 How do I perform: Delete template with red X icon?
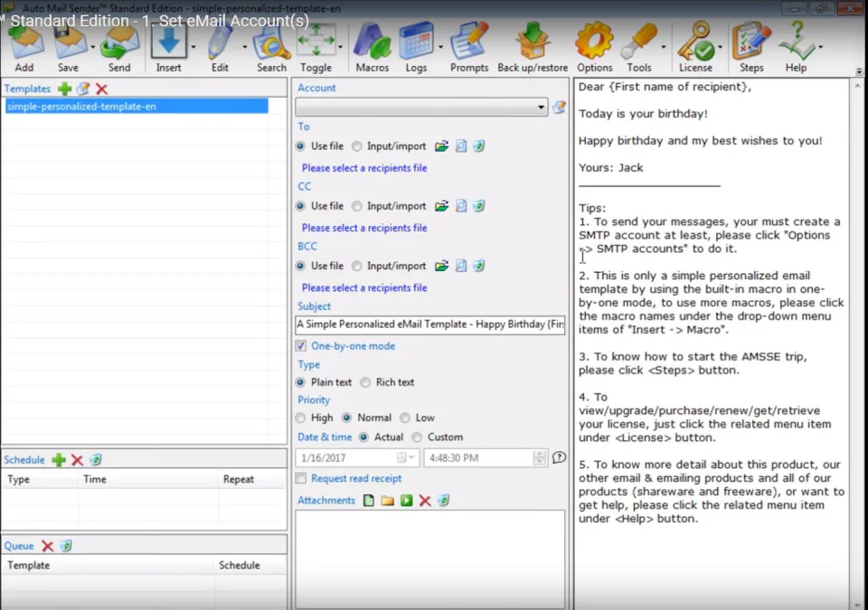[x=101, y=89]
